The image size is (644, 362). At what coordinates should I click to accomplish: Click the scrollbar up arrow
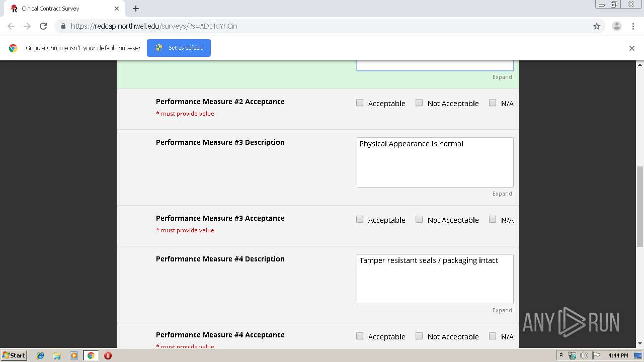[640, 64]
